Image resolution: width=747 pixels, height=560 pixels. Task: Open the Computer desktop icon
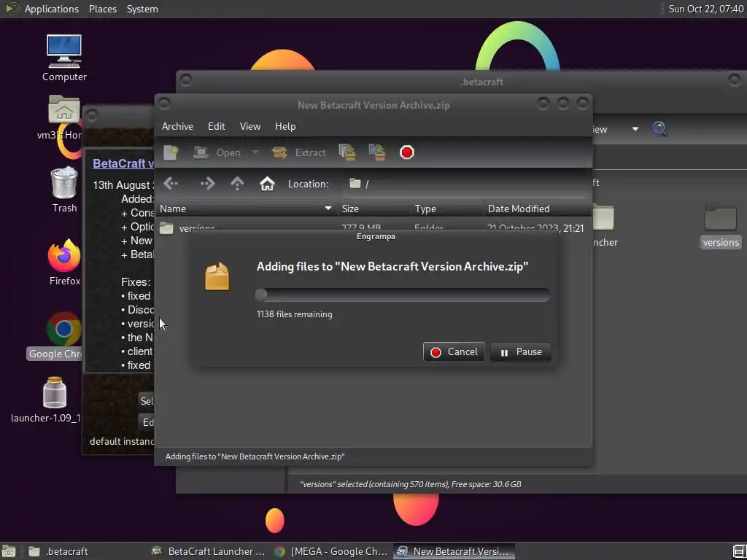coord(64,58)
